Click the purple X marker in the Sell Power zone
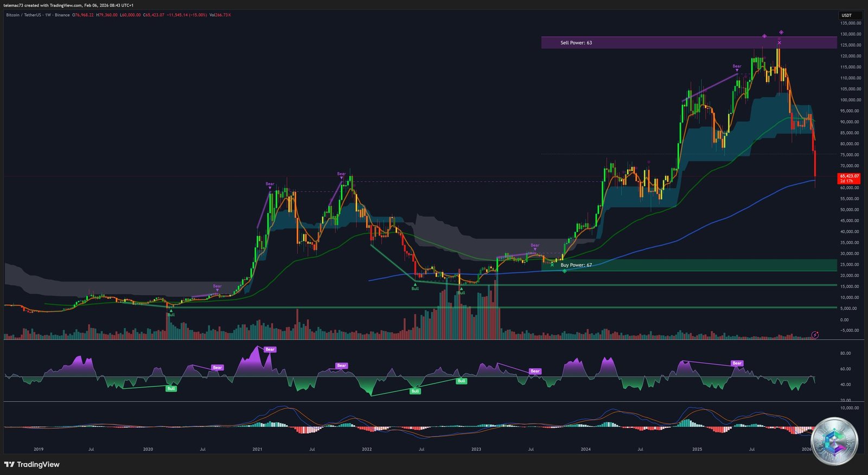Screen dimensions: 868x475 [780, 43]
